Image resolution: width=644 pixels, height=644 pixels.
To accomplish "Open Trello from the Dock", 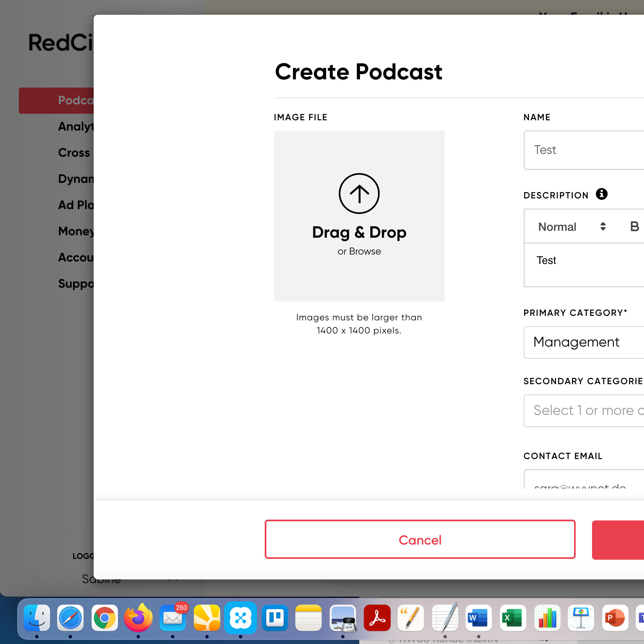I will click(x=275, y=618).
